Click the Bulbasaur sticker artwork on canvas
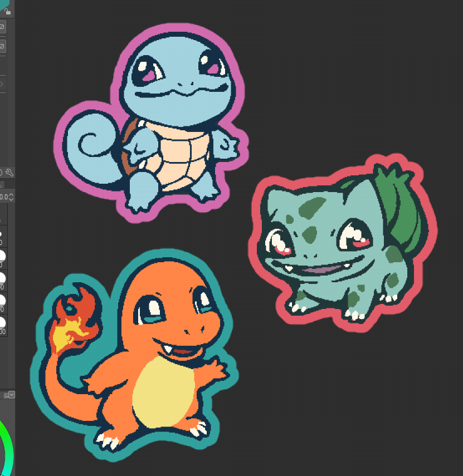Screen dimensions: 463x476 coord(343,243)
